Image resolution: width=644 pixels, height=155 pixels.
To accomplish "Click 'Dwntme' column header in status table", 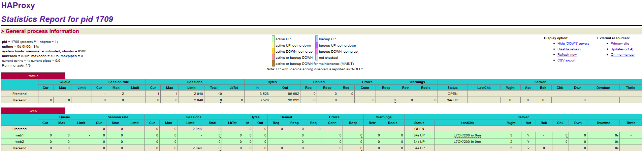I will pos(603,88).
